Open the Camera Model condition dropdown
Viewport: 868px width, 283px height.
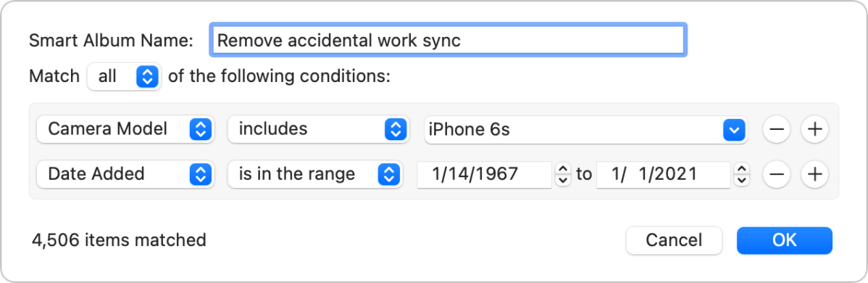coord(125,129)
